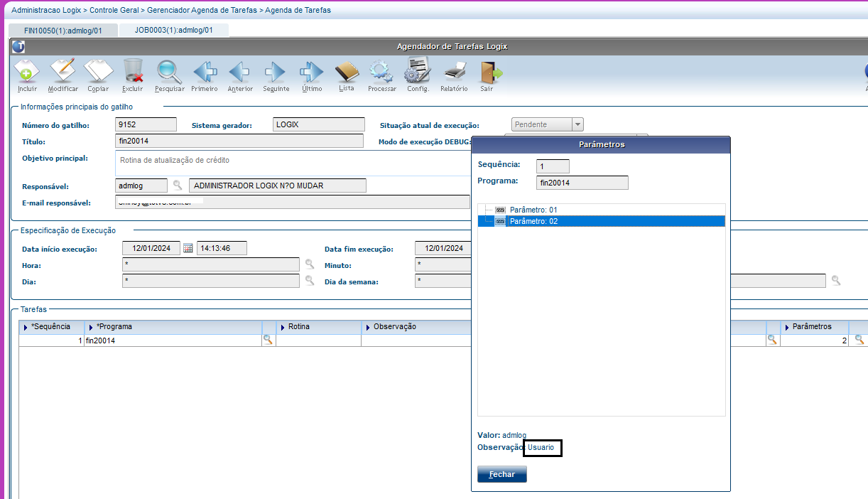This screenshot has width=868, height=499.
Task: Click zoom icon before Parâmetros column value
Action: pos(773,340)
